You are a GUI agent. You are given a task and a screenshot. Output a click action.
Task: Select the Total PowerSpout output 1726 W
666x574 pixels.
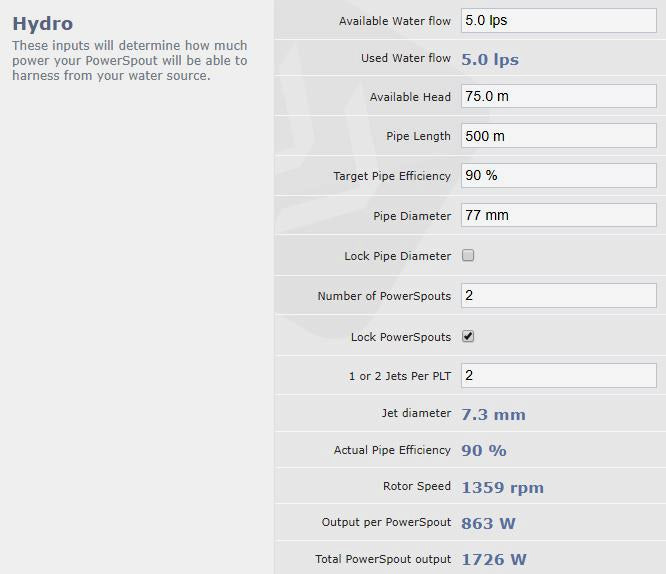tap(494, 560)
